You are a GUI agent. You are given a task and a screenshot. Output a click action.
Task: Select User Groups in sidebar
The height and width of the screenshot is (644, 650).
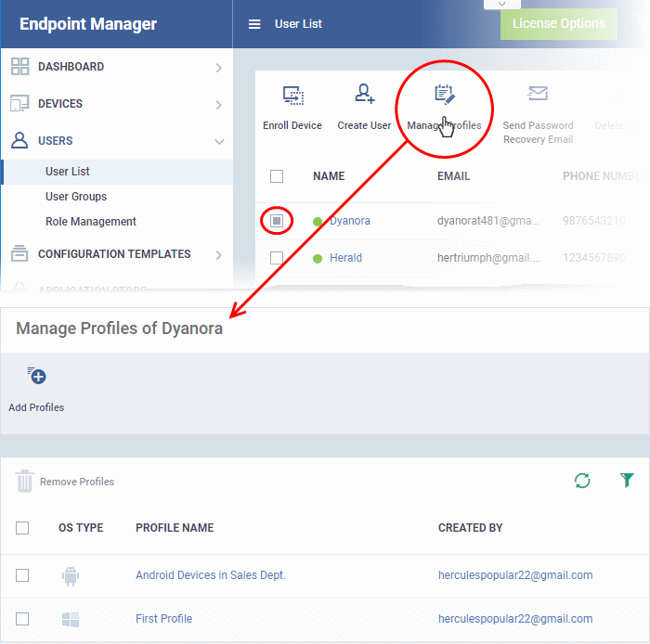[76, 197]
